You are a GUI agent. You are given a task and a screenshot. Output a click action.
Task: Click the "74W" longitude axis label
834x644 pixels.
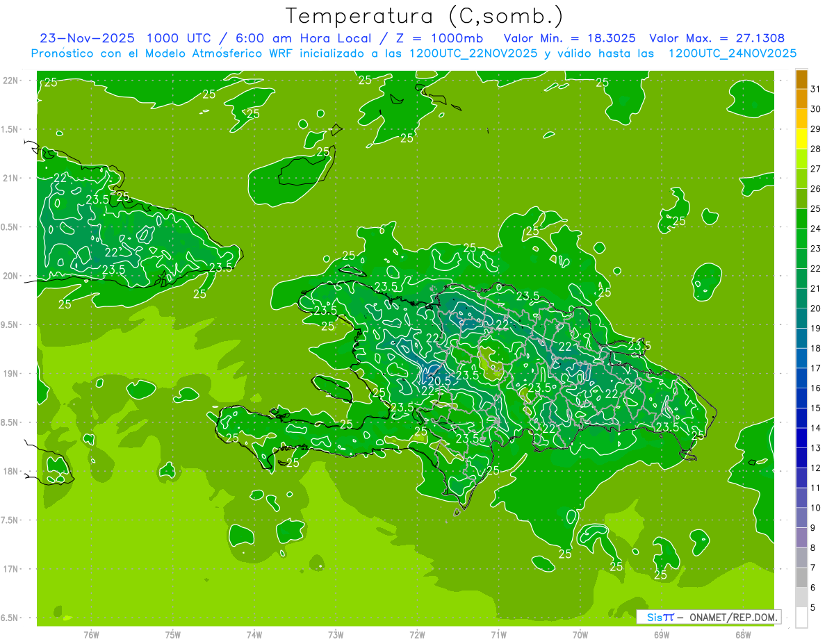click(x=254, y=635)
